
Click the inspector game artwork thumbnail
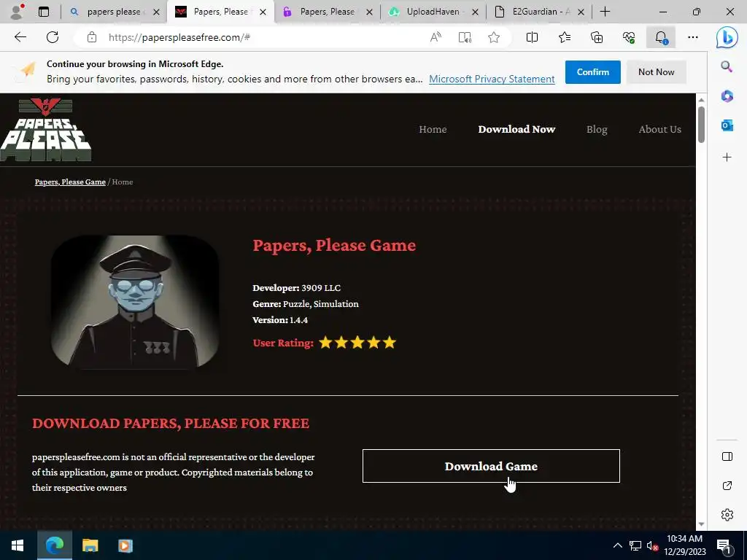[x=135, y=301]
